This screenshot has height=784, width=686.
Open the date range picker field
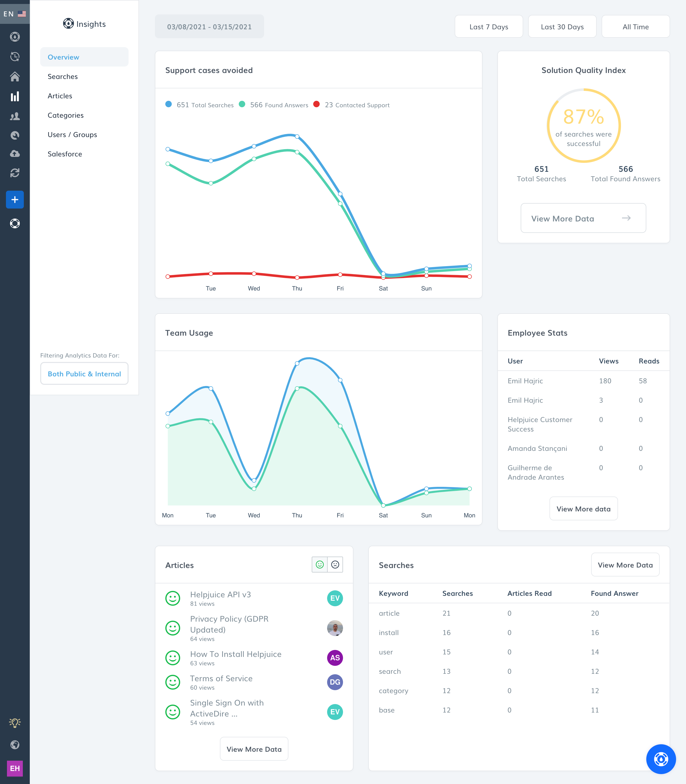coord(209,27)
